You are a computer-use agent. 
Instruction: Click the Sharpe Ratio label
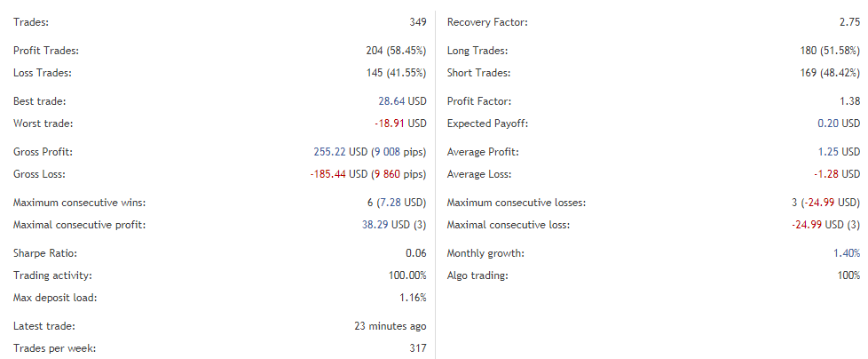(43, 253)
